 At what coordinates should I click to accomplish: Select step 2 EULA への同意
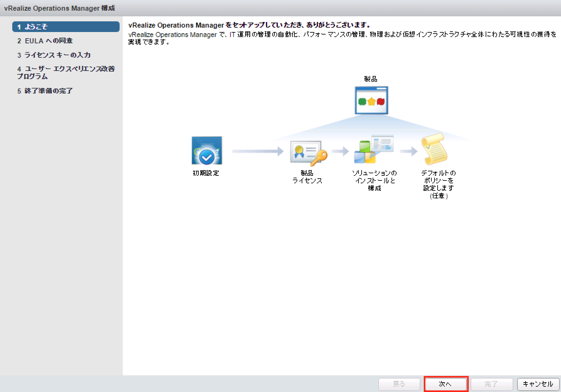coord(45,40)
